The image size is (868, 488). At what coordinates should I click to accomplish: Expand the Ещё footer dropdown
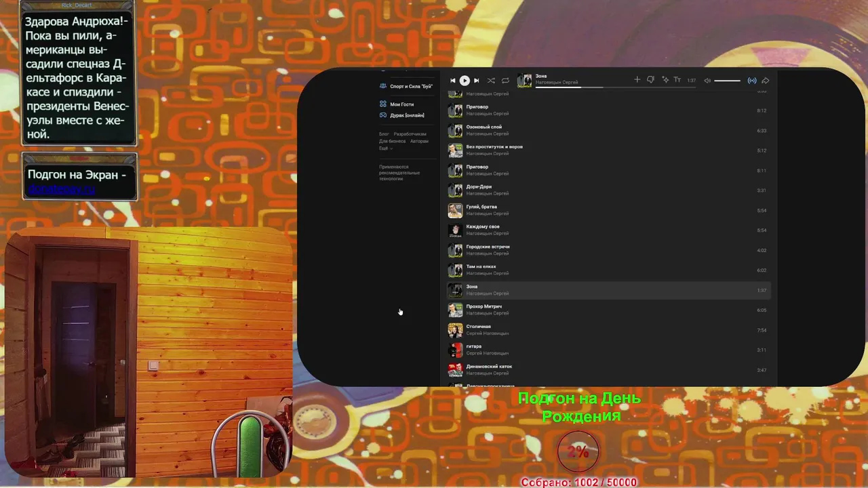[x=385, y=148]
